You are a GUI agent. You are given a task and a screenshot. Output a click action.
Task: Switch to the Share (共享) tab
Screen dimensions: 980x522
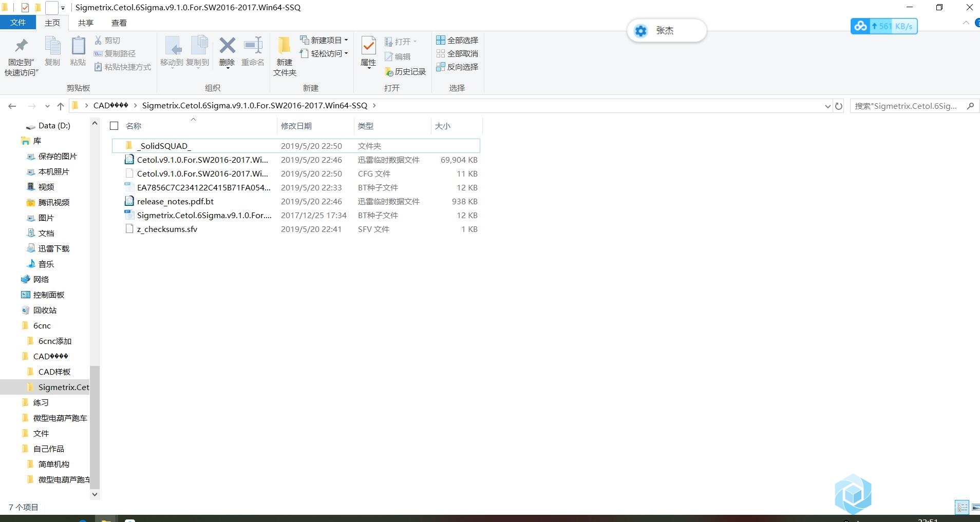86,23
